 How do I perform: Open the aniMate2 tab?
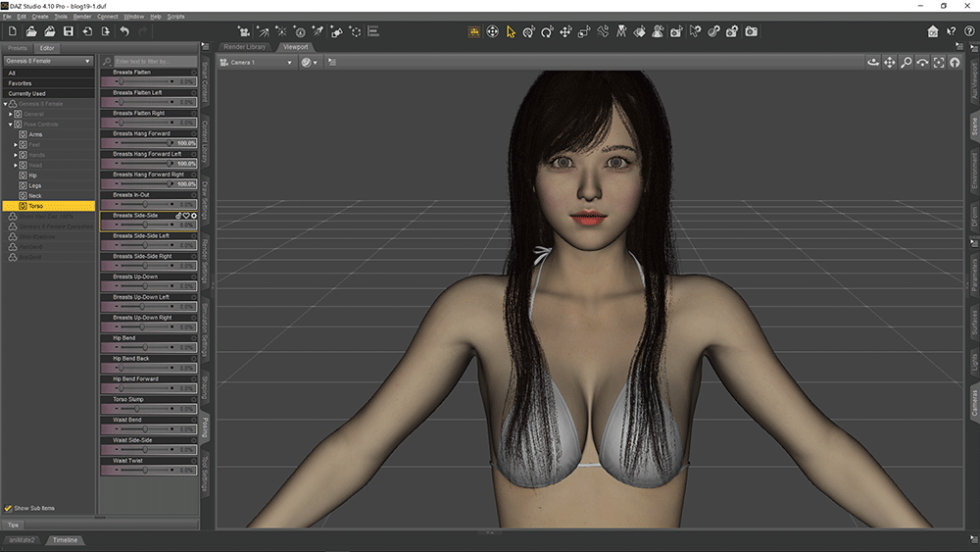[22, 540]
